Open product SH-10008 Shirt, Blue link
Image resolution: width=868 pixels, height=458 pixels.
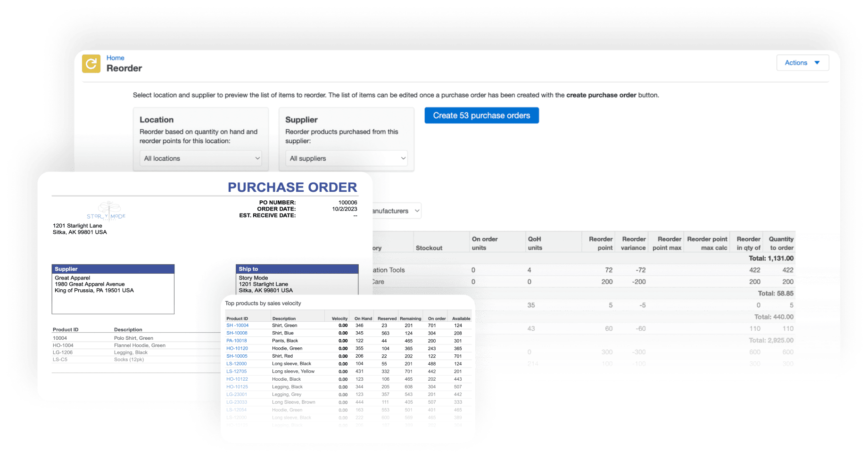[237, 333]
